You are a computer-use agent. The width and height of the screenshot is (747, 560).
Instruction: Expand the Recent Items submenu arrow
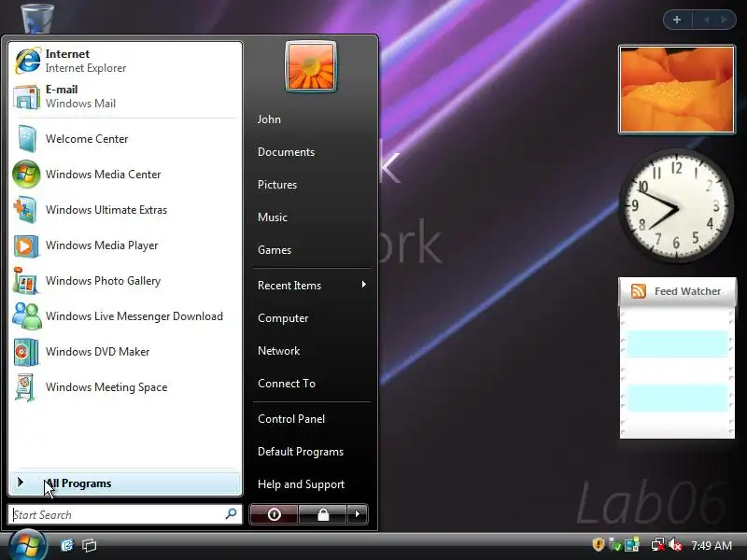[x=364, y=285]
